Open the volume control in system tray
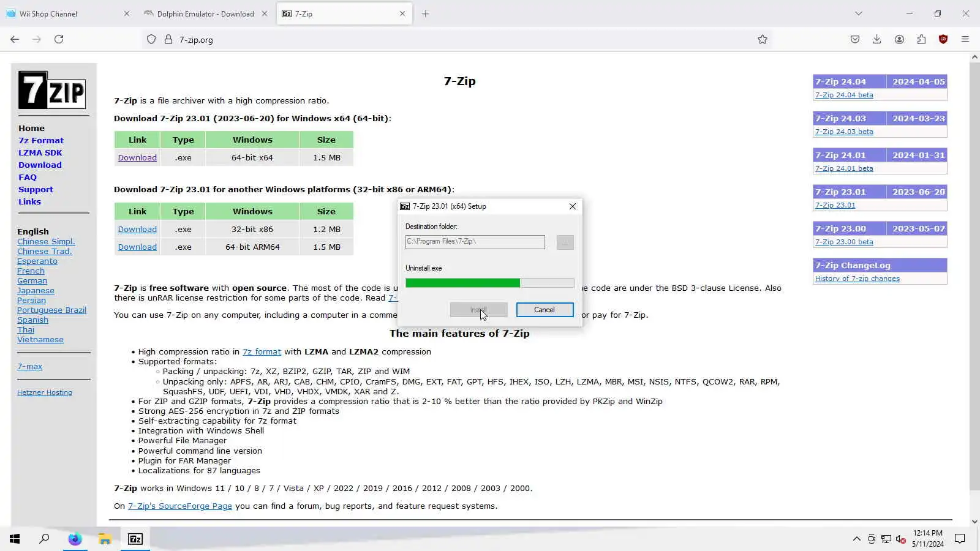980x551 pixels. pyautogui.click(x=900, y=539)
